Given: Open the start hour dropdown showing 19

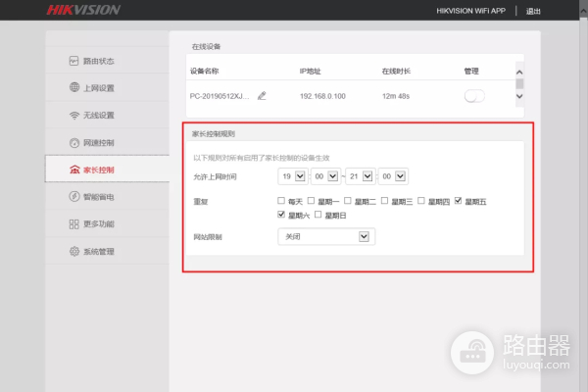Looking at the screenshot, I should [x=292, y=176].
